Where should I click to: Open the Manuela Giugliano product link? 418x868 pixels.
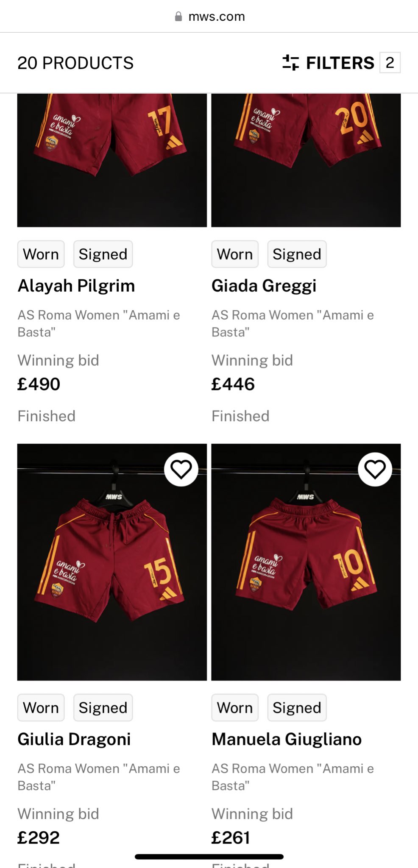point(287,739)
